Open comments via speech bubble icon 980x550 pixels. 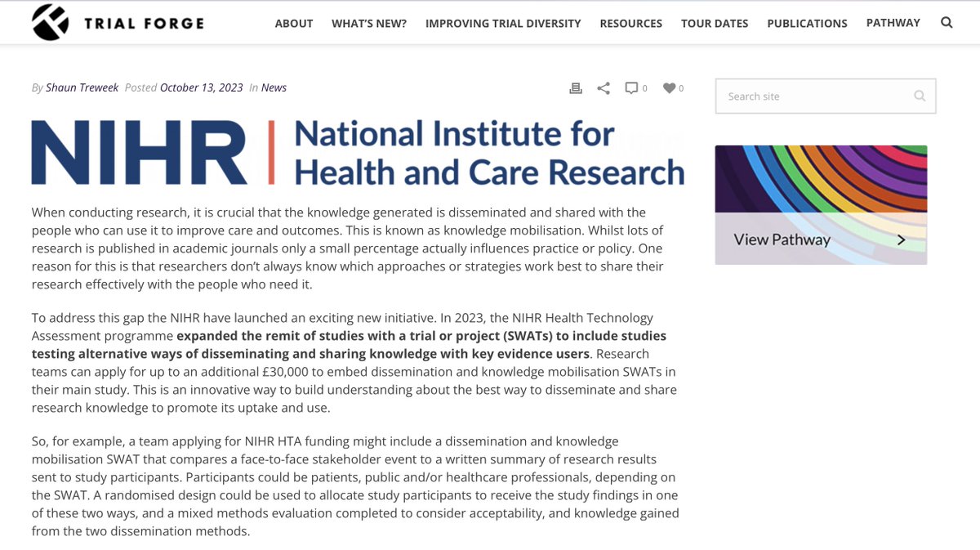631,88
